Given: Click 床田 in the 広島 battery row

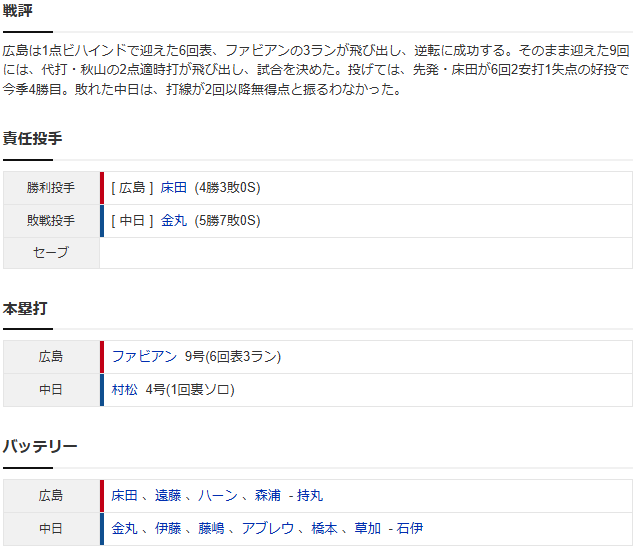Looking at the screenshot, I should pos(124,495).
